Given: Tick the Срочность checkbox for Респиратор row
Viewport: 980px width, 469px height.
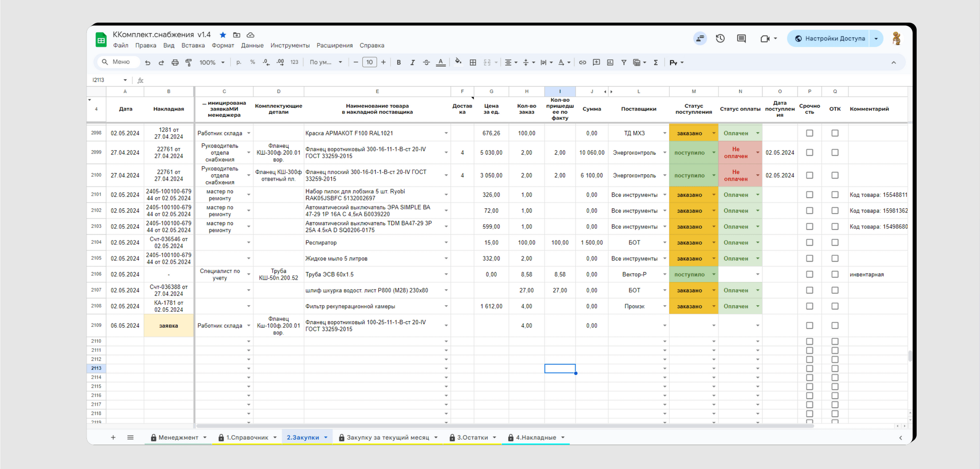Looking at the screenshot, I should tap(810, 242).
